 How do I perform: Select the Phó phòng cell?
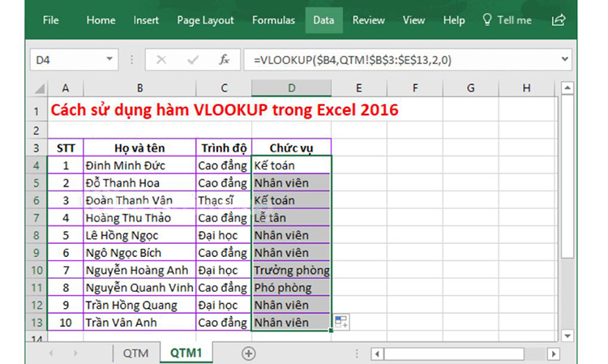click(292, 288)
